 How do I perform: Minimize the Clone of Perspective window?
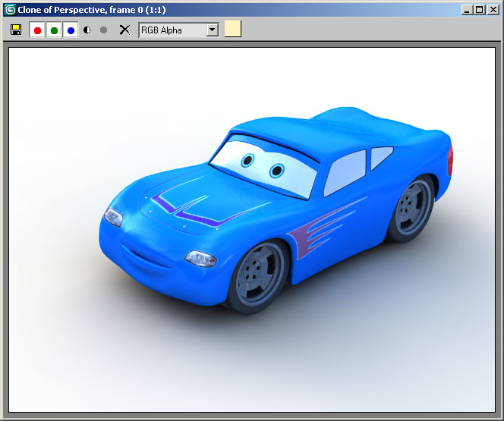click(467, 10)
